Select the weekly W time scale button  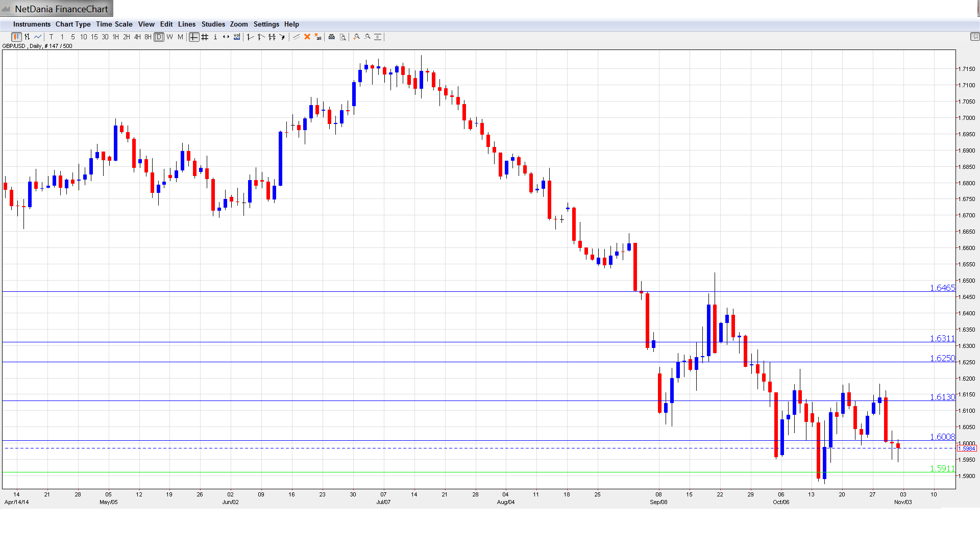tap(170, 37)
